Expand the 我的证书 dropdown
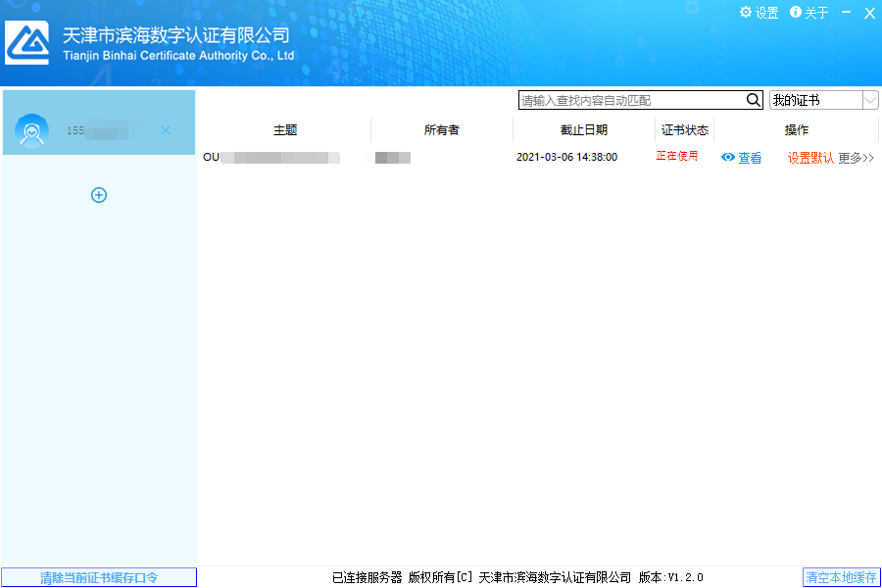The height and width of the screenshot is (588, 882). click(x=869, y=100)
